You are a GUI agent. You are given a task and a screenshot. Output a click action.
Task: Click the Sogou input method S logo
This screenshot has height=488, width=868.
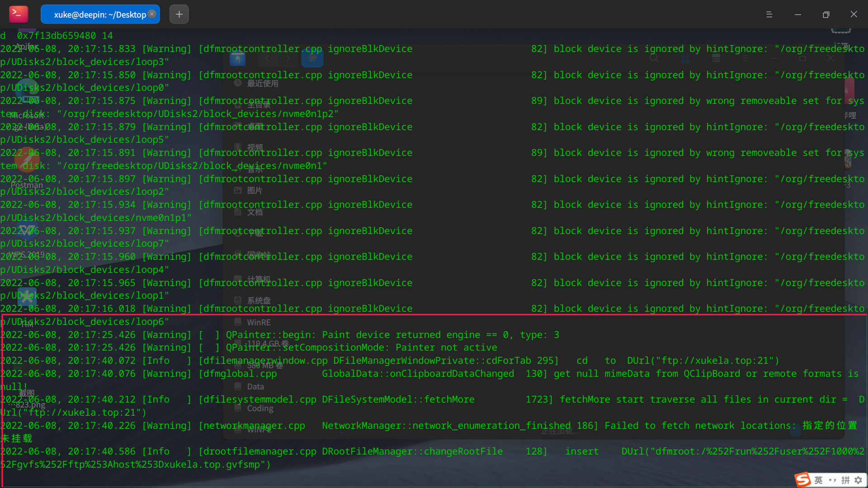803,479
